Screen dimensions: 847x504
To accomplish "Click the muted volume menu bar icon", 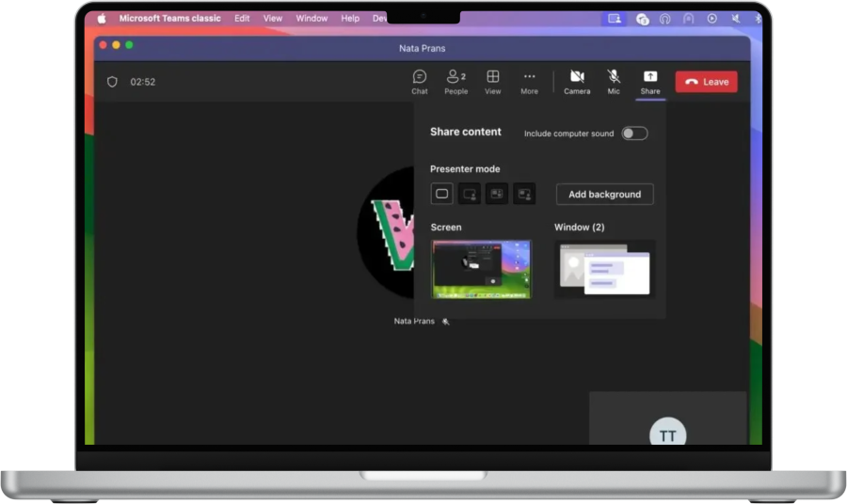I will [x=735, y=19].
